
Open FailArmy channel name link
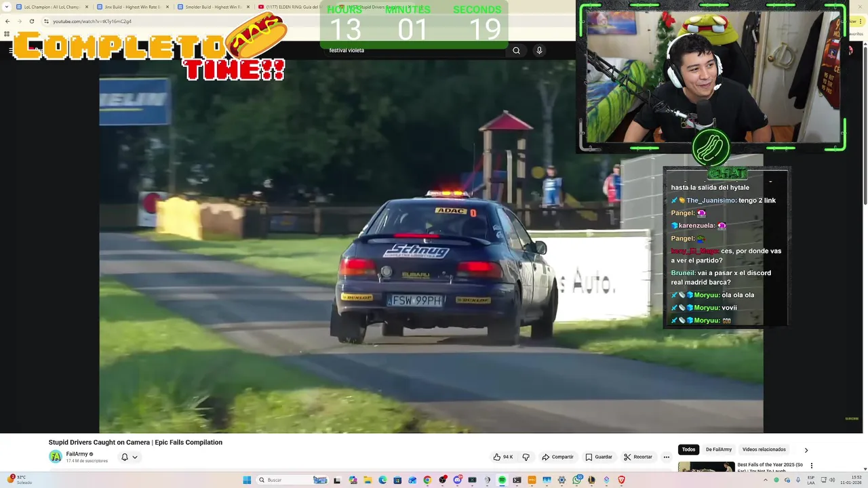click(77, 454)
